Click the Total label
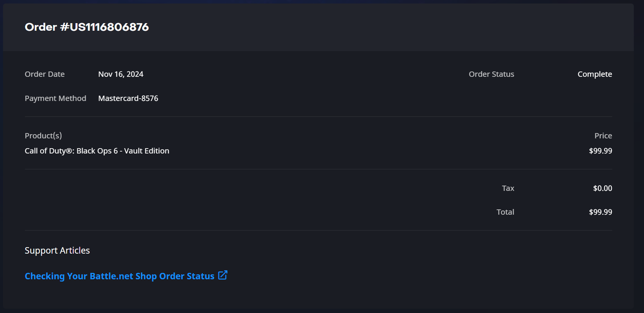Screen dimensions: 644x313 click(x=505, y=212)
